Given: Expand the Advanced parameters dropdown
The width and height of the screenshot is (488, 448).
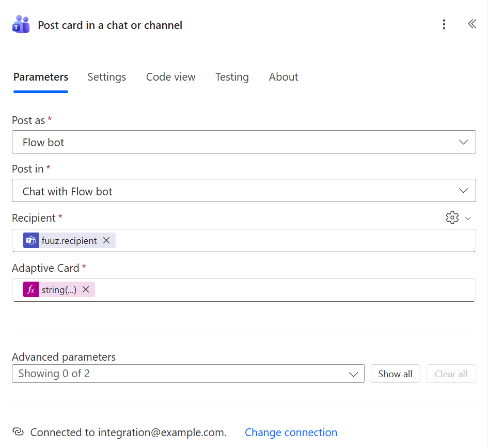Looking at the screenshot, I should click(188, 374).
